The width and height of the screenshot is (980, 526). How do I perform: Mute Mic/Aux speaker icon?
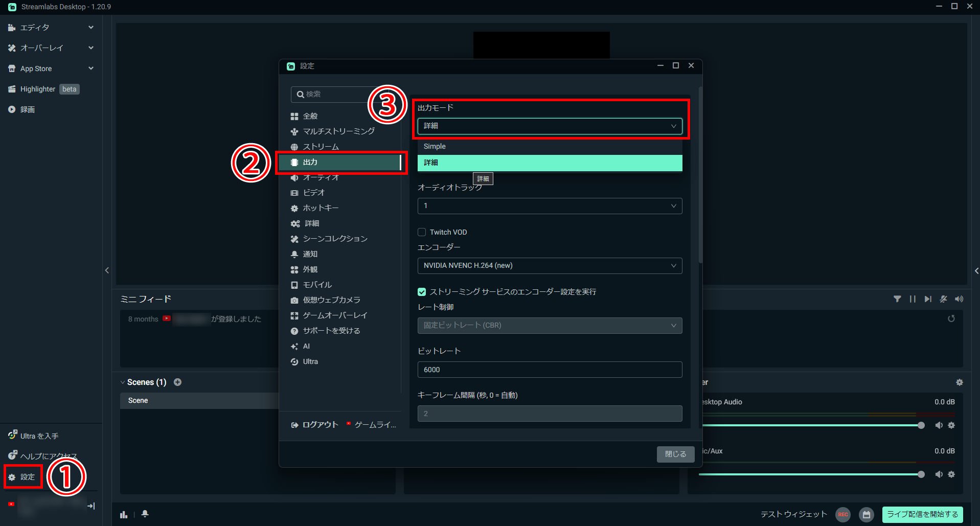939,474
